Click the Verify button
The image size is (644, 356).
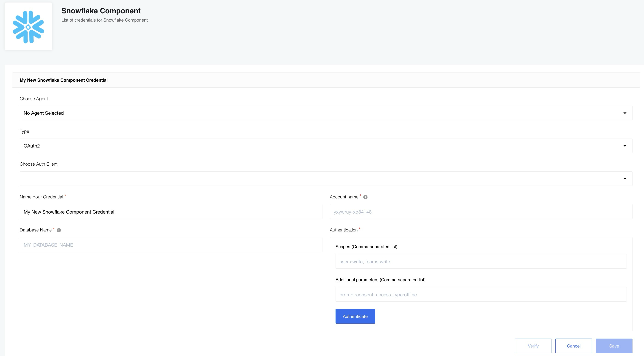coord(533,346)
